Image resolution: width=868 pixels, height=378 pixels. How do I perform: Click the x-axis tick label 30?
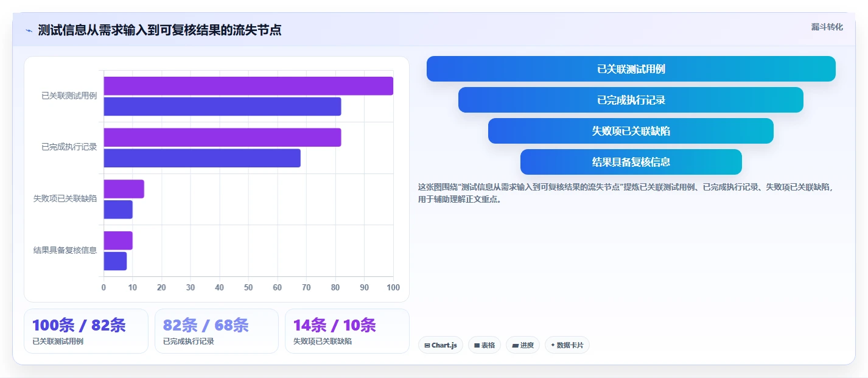point(191,287)
